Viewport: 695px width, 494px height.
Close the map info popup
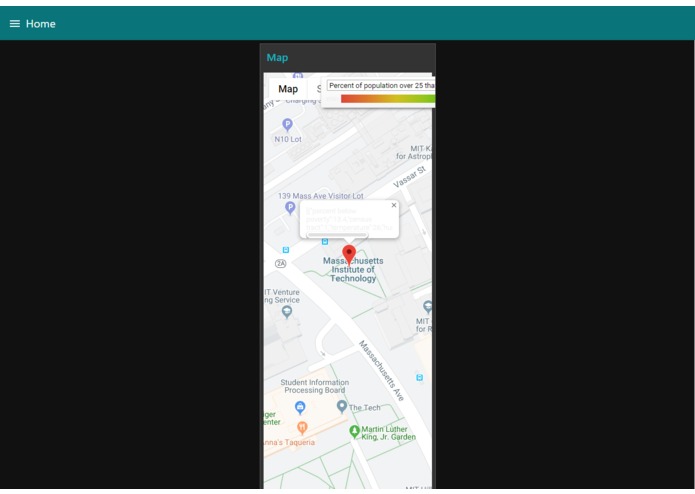394,205
